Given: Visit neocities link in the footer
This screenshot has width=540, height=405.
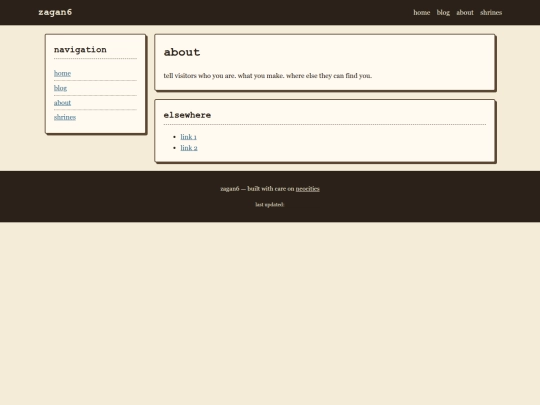Looking at the screenshot, I should click(x=308, y=189).
